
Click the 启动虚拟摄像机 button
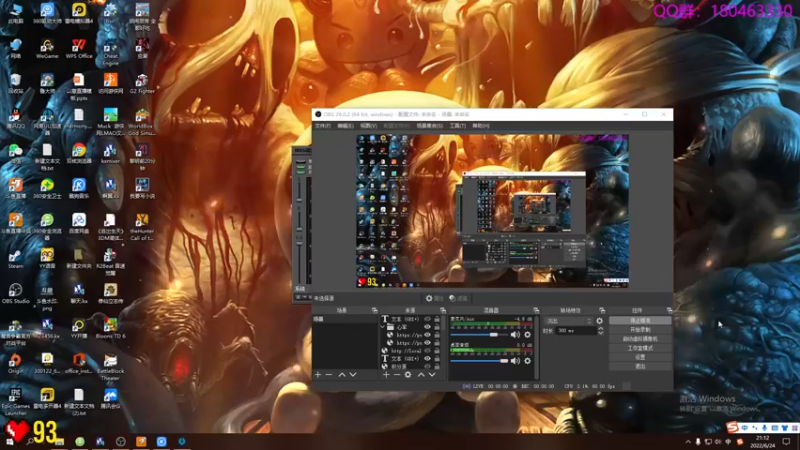640,339
